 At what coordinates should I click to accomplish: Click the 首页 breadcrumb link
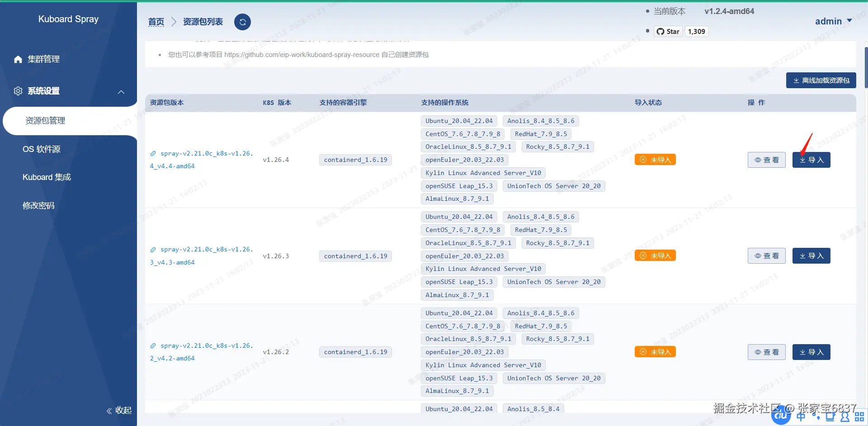(x=156, y=22)
